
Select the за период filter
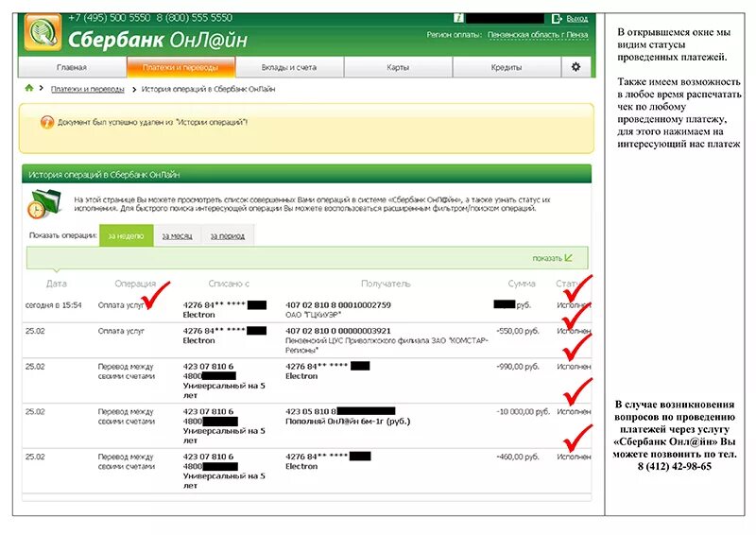[x=228, y=236]
